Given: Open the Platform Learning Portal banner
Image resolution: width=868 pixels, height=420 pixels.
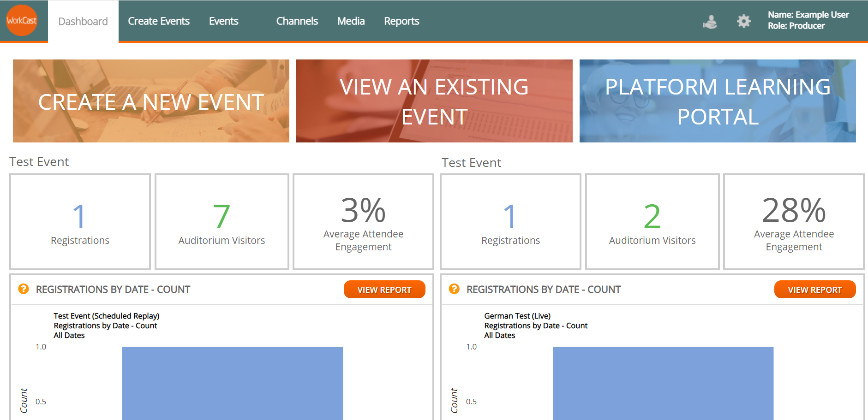Looking at the screenshot, I should click(718, 101).
